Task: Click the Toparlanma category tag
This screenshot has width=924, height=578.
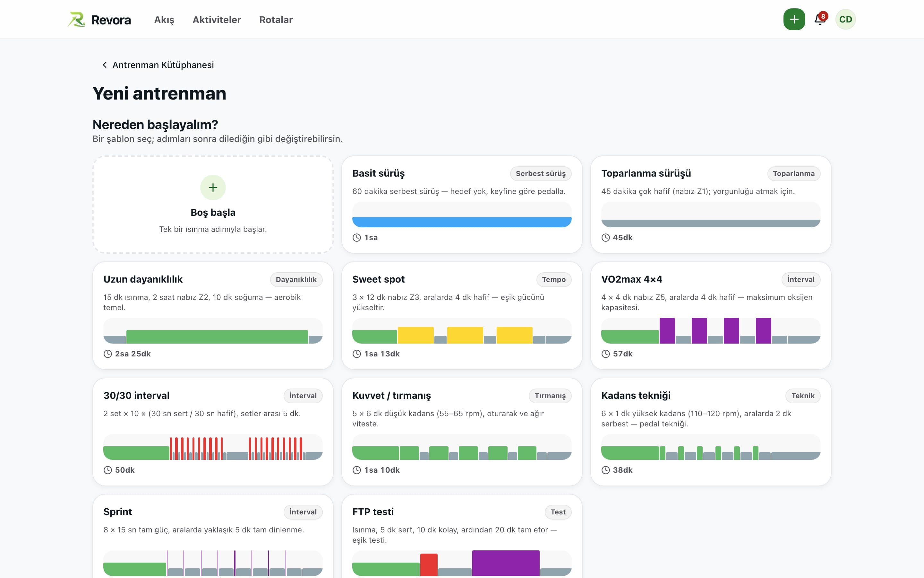Action: tap(794, 173)
